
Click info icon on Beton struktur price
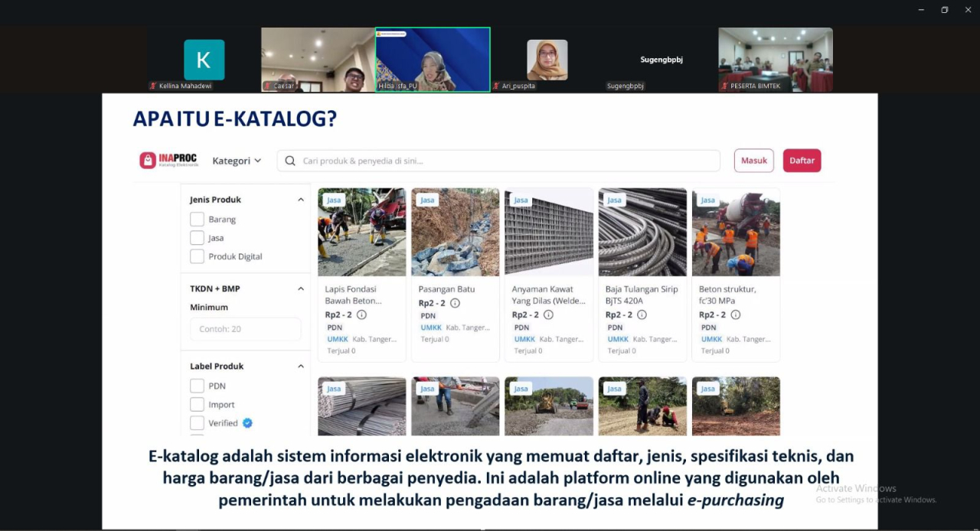pyautogui.click(x=735, y=314)
